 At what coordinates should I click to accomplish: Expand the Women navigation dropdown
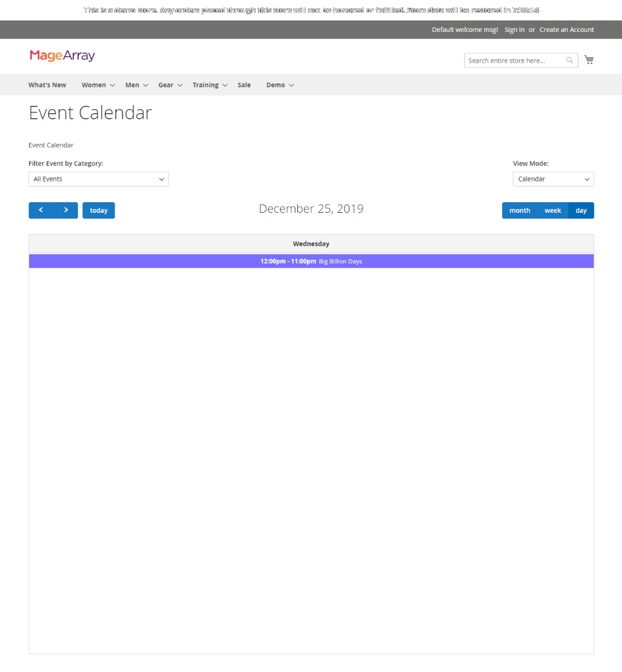[93, 85]
